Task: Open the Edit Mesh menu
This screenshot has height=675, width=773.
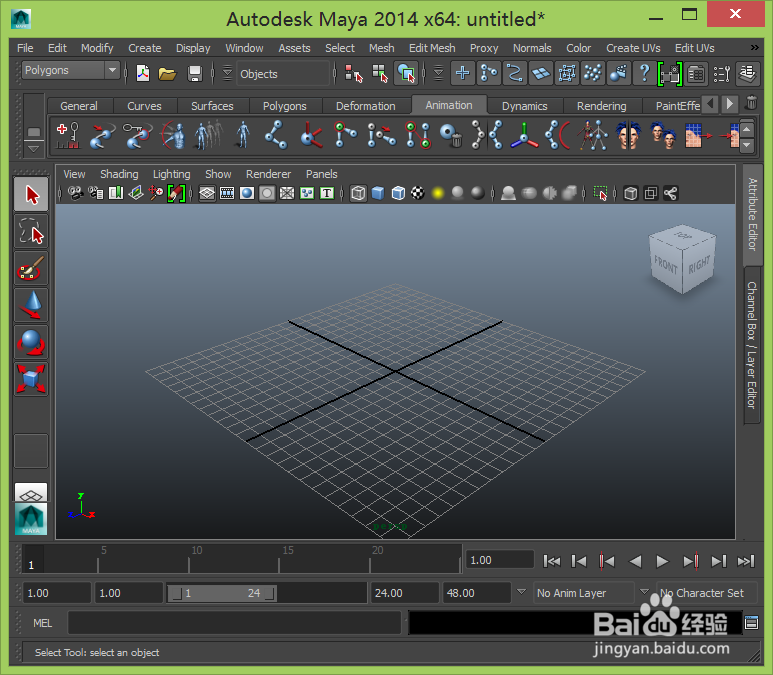Action: click(432, 48)
